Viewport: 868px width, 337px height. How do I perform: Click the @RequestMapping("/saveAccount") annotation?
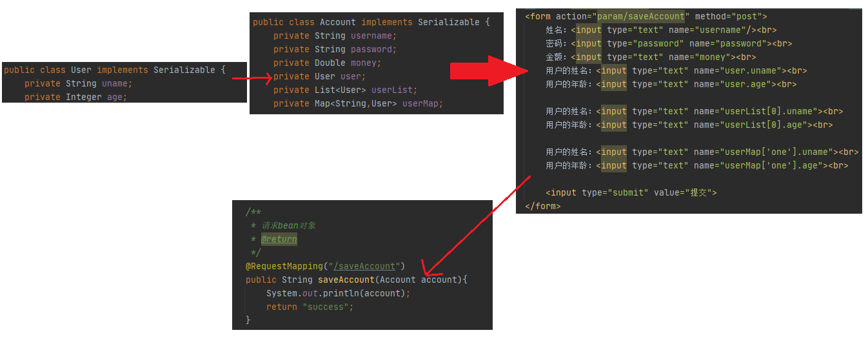click(326, 266)
